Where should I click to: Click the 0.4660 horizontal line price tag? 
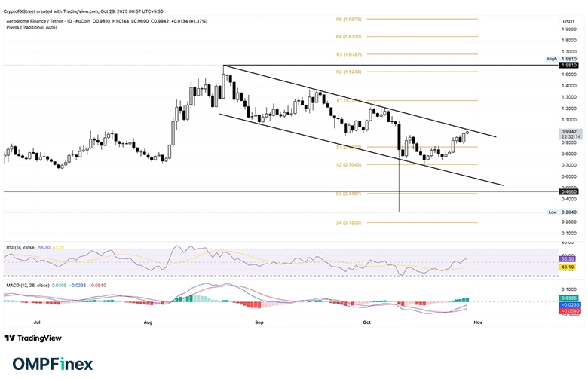[570, 192]
